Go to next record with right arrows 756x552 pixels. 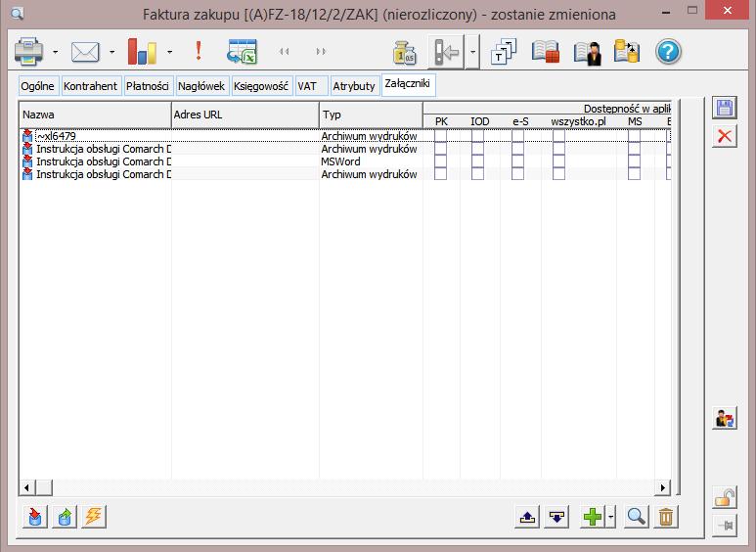click(321, 52)
